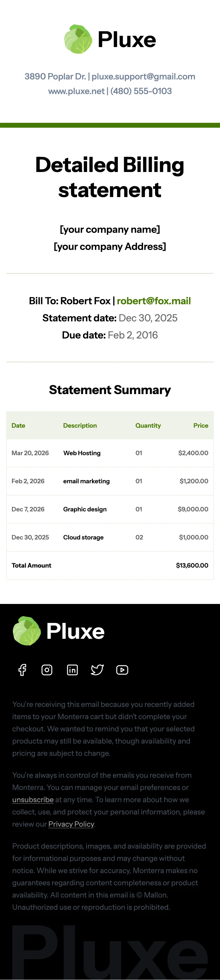This screenshot has width=220, height=980.
Task: Click the Facebook icon in footer
Action: tap(22, 670)
